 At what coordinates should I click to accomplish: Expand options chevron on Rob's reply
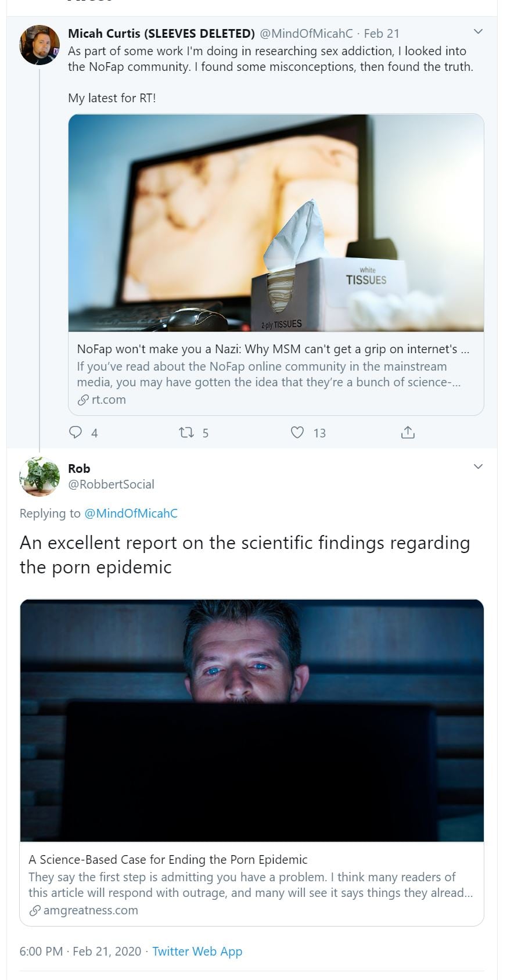478,466
